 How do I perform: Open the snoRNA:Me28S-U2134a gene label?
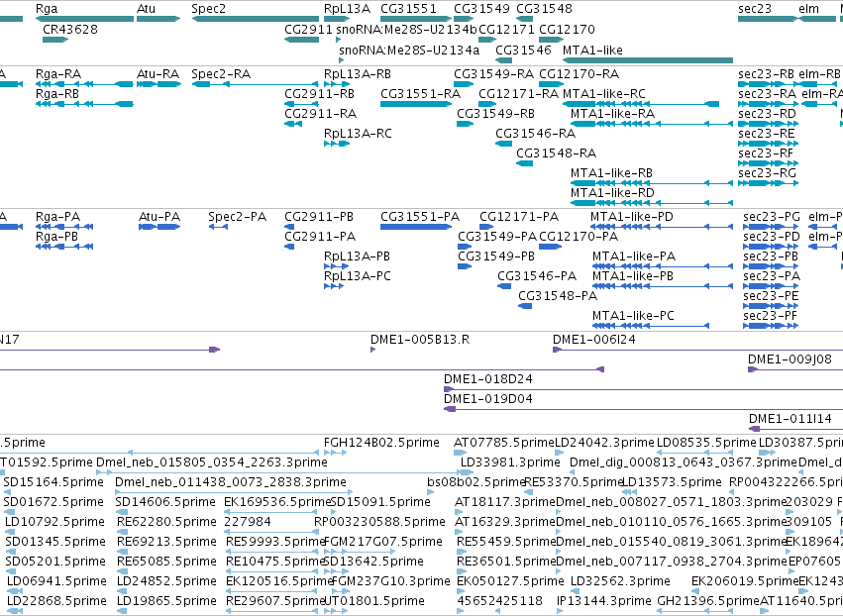pyautogui.click(x=409, y=50)
